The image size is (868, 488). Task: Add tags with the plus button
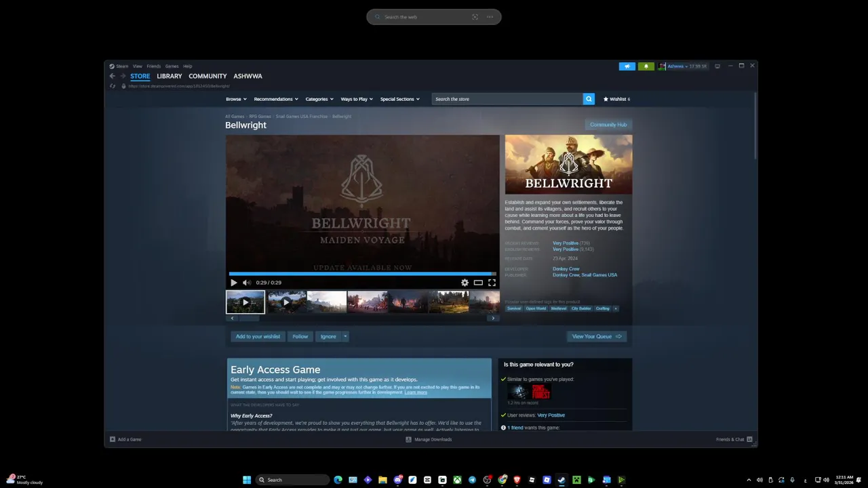click(616, 308)
